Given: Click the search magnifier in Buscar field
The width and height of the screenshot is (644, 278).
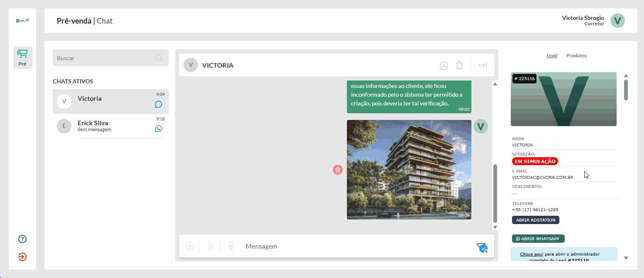Looking at the screenshot, I should tap(159, 58).
